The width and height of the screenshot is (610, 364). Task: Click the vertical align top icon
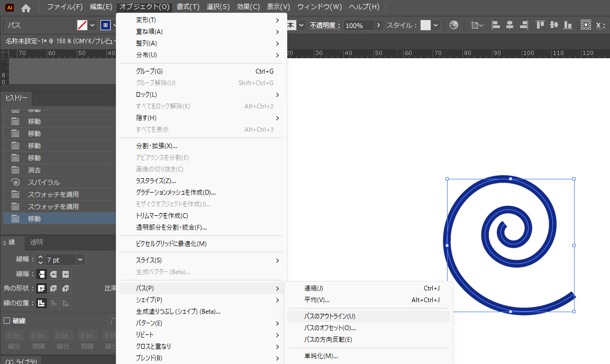(x=540, y=25)
